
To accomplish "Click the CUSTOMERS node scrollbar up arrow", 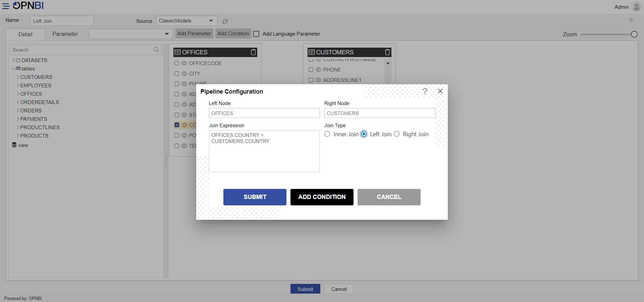I will (388, 63).
